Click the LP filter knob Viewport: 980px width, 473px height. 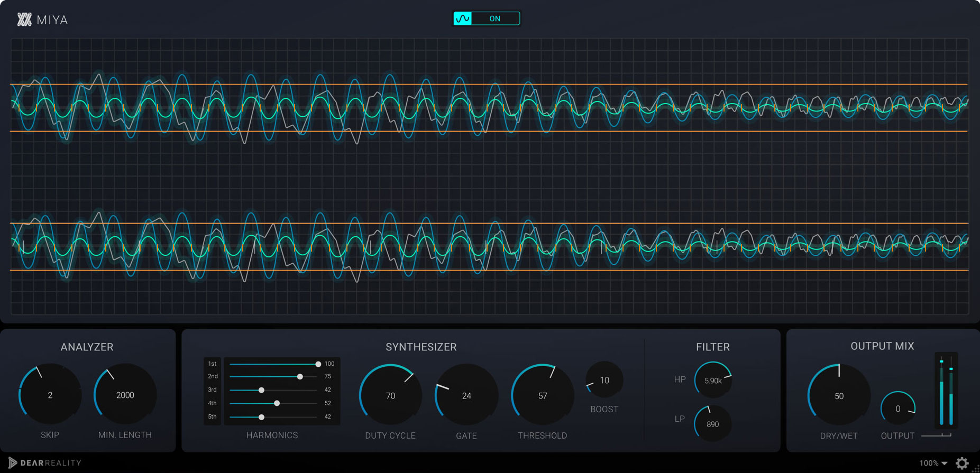(712, 424)
